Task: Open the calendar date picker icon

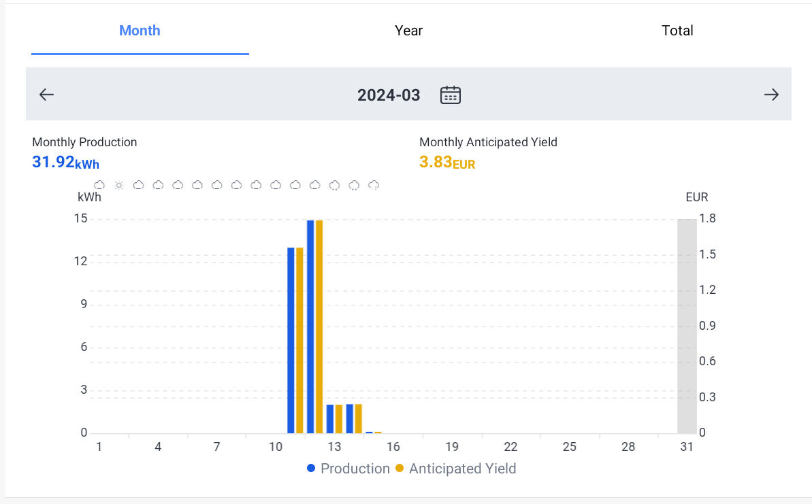Action: click(451, 95)
